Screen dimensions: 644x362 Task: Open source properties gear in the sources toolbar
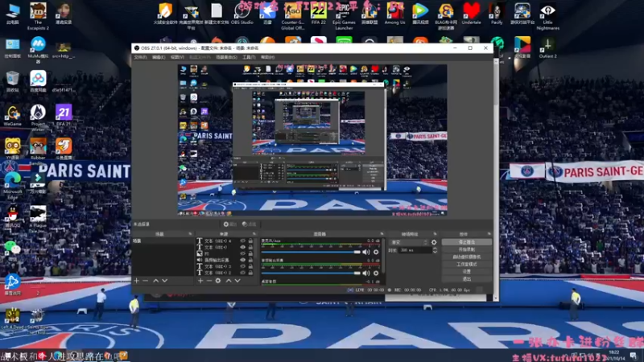(218, 281)
